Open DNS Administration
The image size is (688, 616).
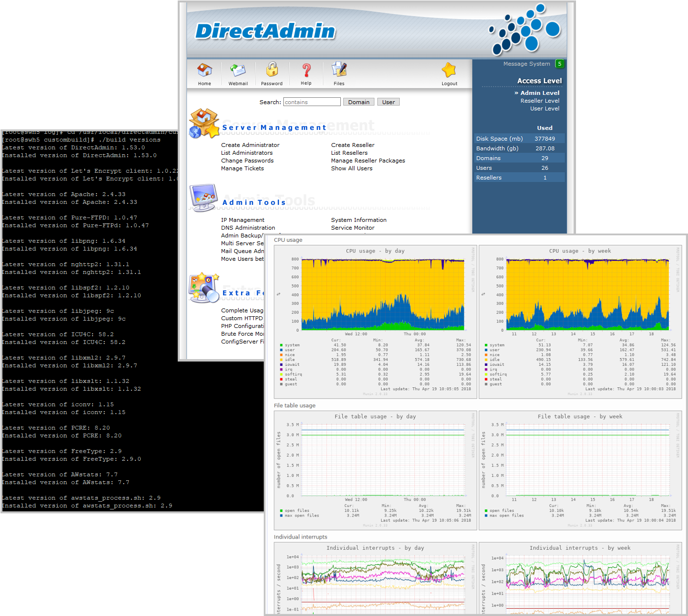(x=248, y=228)
